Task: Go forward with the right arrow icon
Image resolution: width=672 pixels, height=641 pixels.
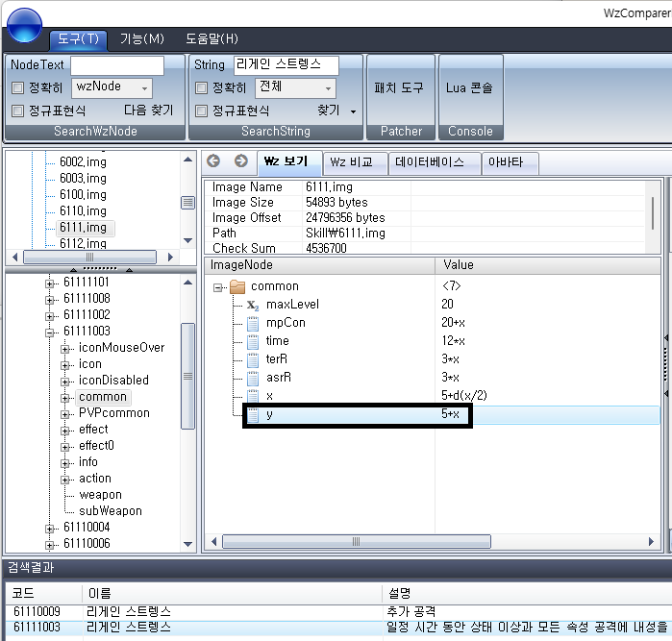Action: point(241,161)
